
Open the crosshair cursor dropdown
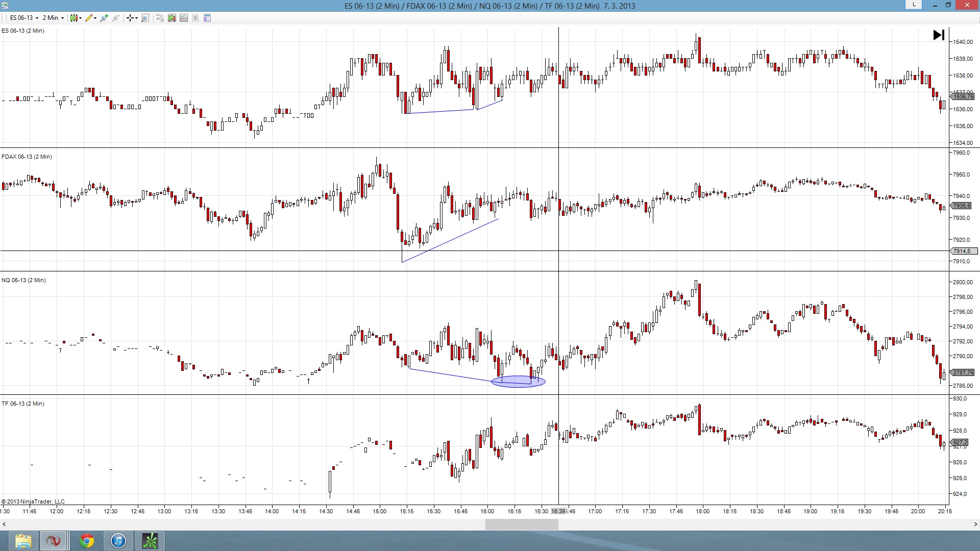[132, 18]
